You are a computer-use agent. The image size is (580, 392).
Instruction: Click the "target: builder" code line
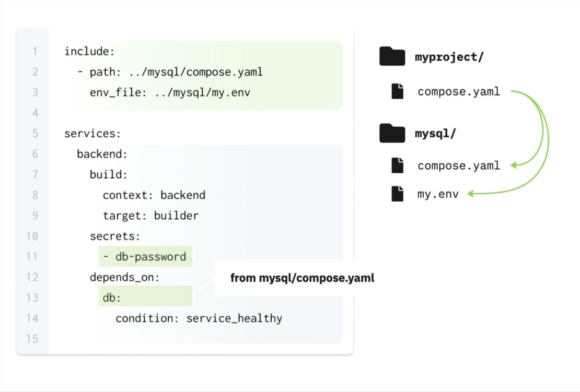tap(150, 215)
